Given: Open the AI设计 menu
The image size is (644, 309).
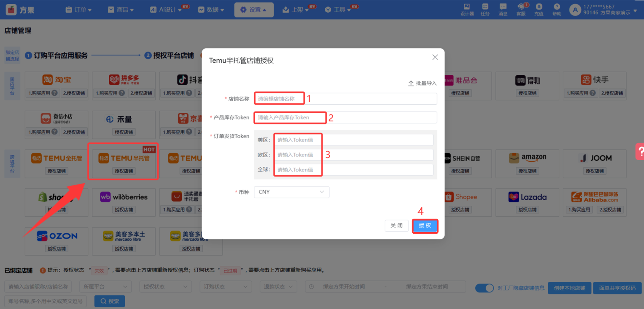Looking at the screenshot, I should tap(166, 10).
